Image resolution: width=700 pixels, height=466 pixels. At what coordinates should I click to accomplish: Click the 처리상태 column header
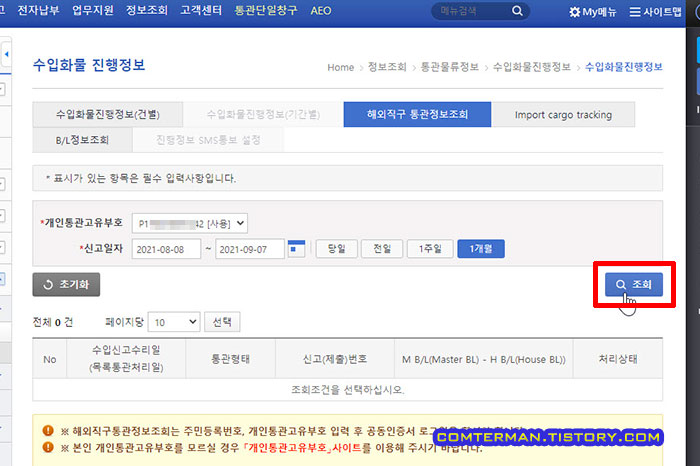point(618,358)
